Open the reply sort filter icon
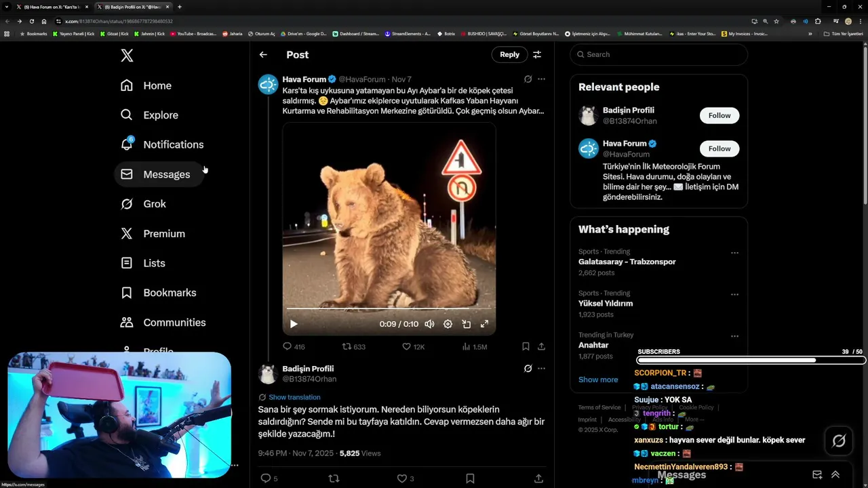The height and width of the screenshot is (488, 868). [537, 55]
